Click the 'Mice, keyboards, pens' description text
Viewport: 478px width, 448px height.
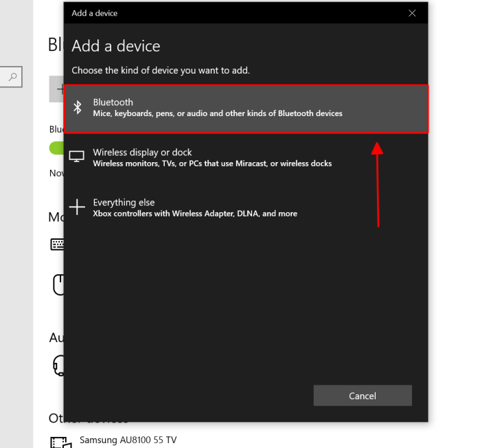(x=217, y=113)
